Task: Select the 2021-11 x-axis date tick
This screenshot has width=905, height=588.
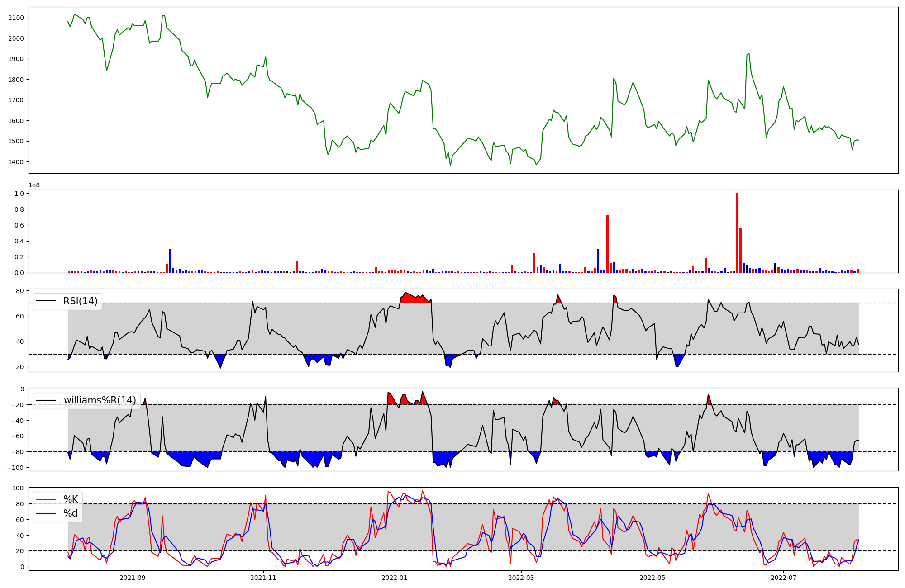Action: (x=263, y=578)
